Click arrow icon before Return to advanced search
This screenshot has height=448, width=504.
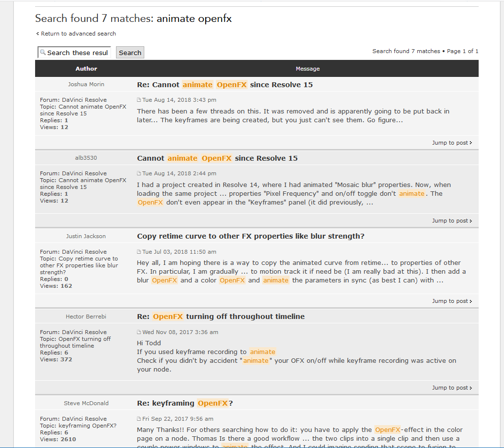38,34
